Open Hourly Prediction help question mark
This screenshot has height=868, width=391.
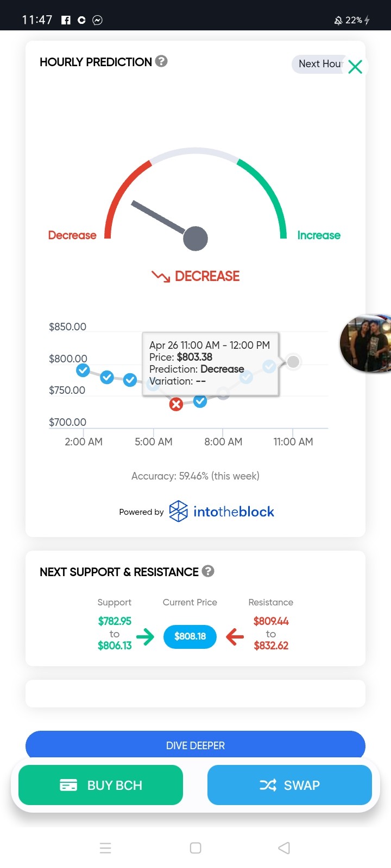pos(161,61)
